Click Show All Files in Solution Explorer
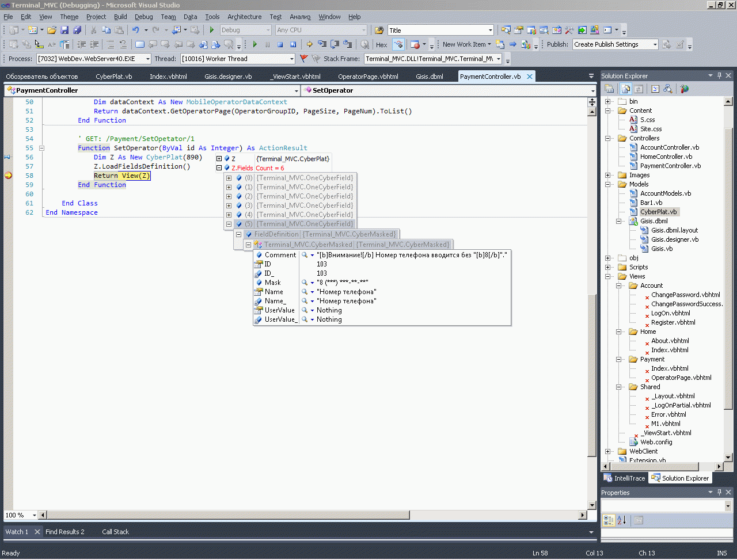737x560 pixels. 626,89
